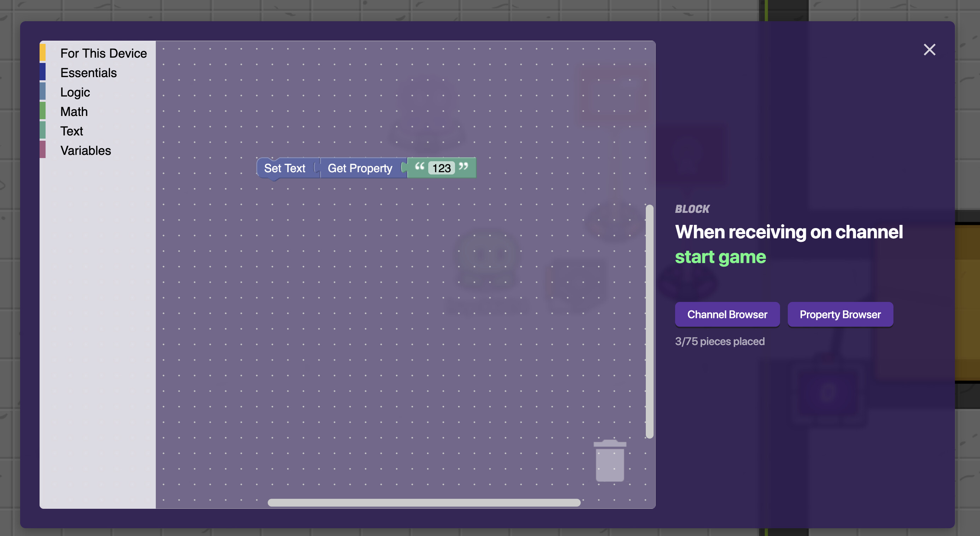Select the Get Property block
Screen dimensions: 980x536
point(360,168)
